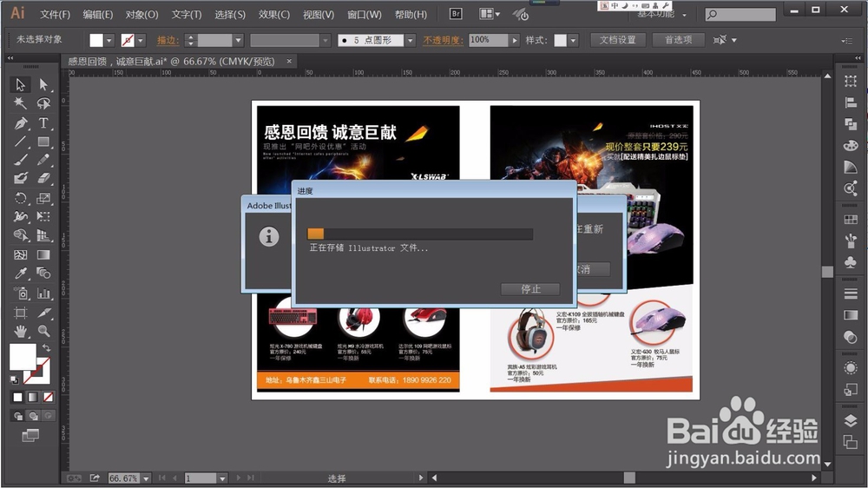This screenshot has height=488, width=868.
Task: Click the 文档设置 button
Action: [618, 40]
